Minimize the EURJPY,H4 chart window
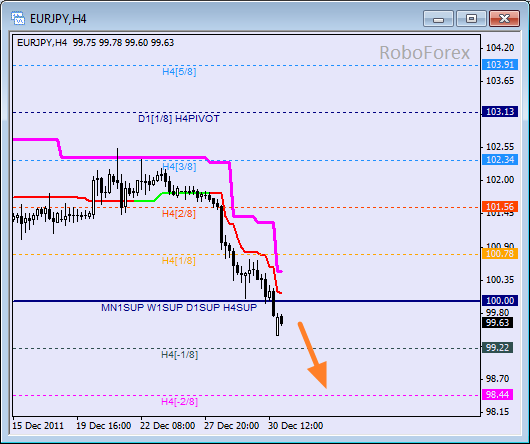Viewport: 530px width, 444px height. pyautogui.click(x=438, y=18)
